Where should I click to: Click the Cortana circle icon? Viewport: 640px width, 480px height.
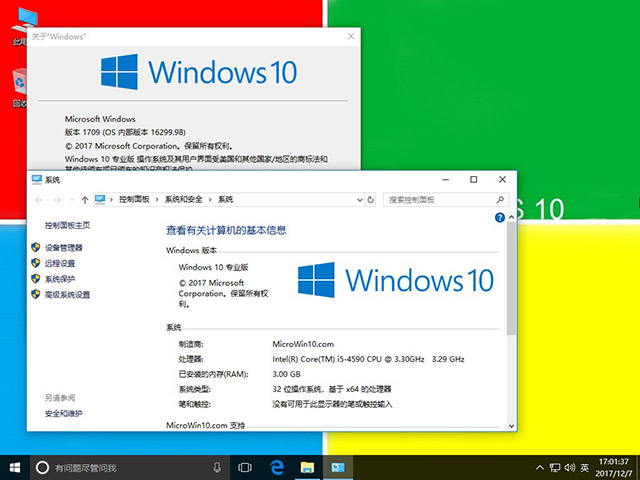42,468
